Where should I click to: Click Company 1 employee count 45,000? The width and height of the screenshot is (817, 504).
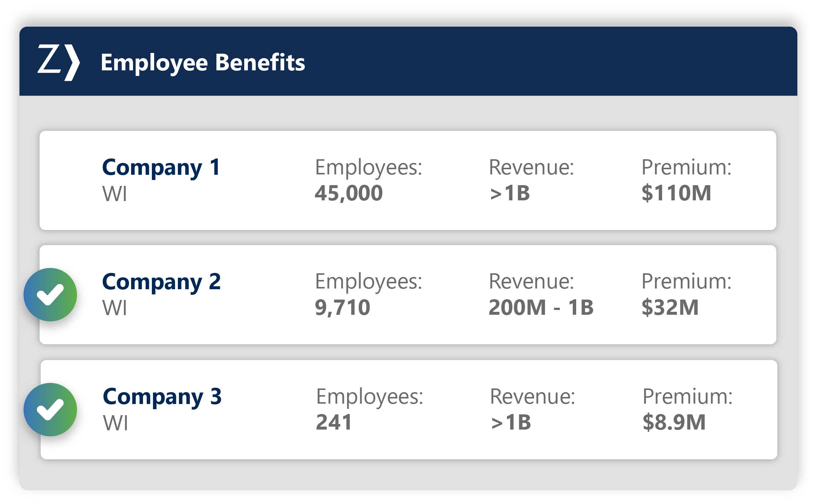(349, 193)
